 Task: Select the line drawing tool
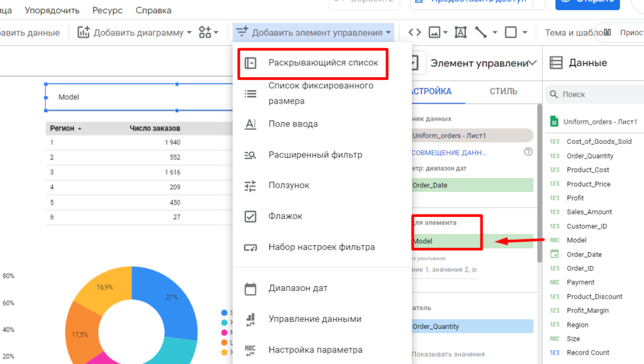click(x=479, y=31)
